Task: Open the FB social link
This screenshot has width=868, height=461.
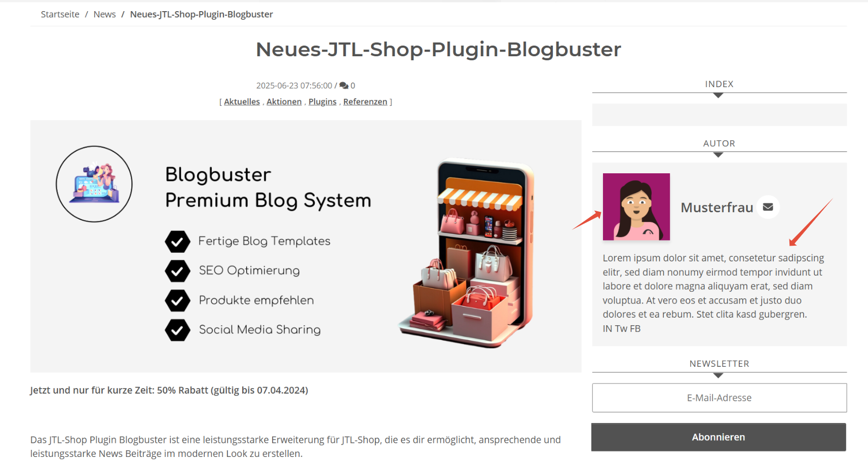Action: tap(635, 329)
